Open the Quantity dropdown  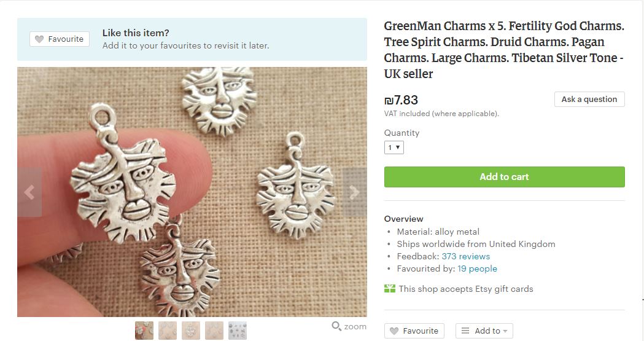[394, 147]
